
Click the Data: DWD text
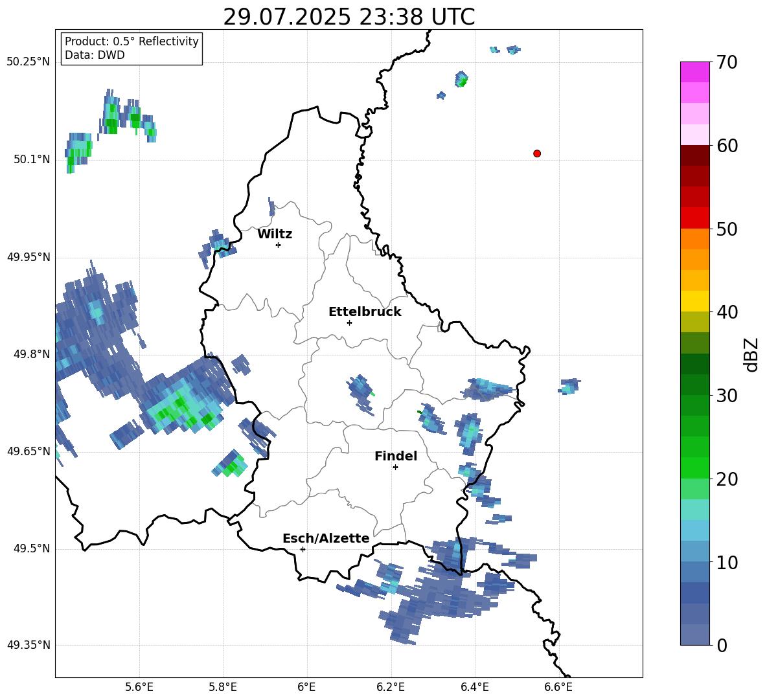click(x=95, y=55)
